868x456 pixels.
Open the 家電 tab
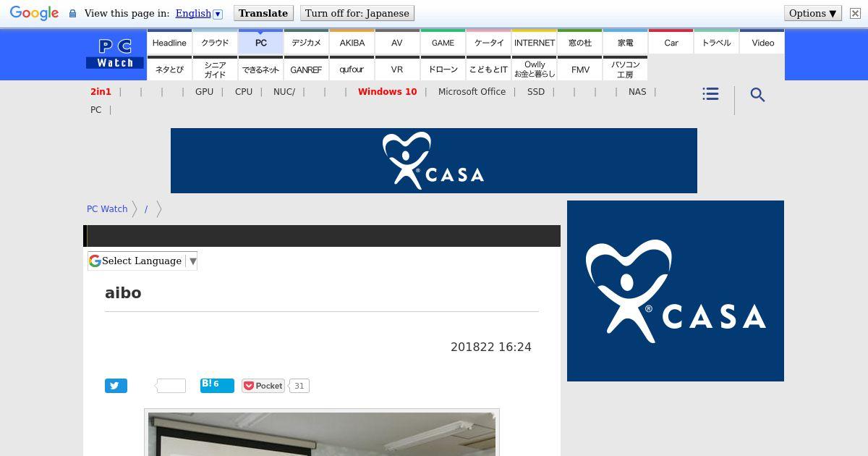tap(625, 42)
